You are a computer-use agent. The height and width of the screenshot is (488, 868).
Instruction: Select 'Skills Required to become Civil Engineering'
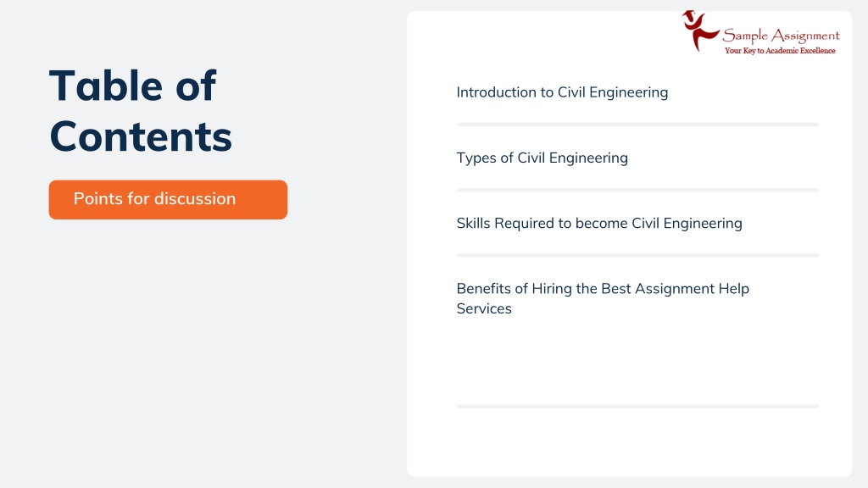pyautogui.click(x=599, y=224)
